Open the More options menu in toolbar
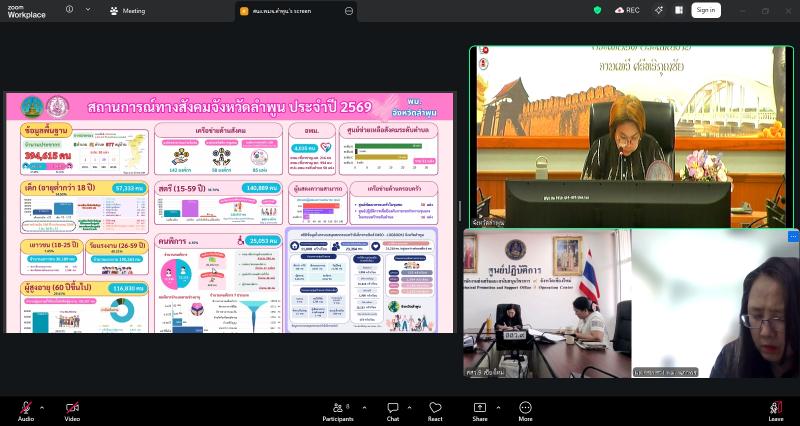This screenshot has height=426, width=800. pyautogui.click(x=526, y=411)
